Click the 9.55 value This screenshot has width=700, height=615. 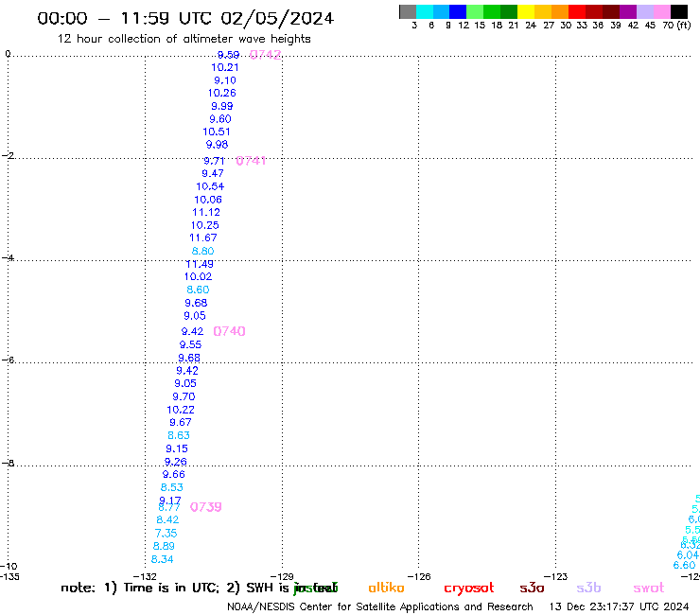click(191, 344)
